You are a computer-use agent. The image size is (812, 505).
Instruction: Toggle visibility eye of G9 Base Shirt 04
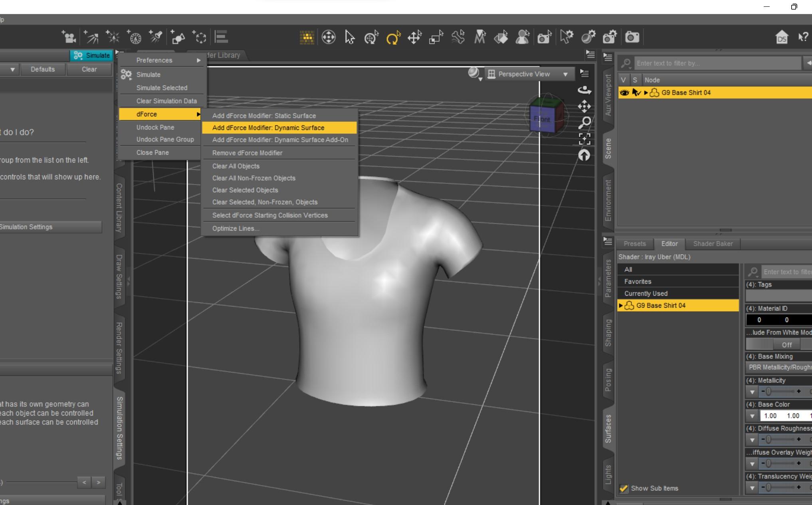(x=624, y=93)
